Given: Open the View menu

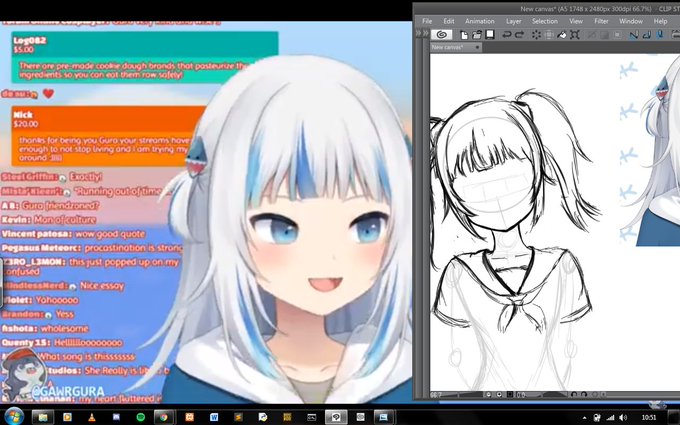Looking at the screenshot, I should click(x=576, y=21).
